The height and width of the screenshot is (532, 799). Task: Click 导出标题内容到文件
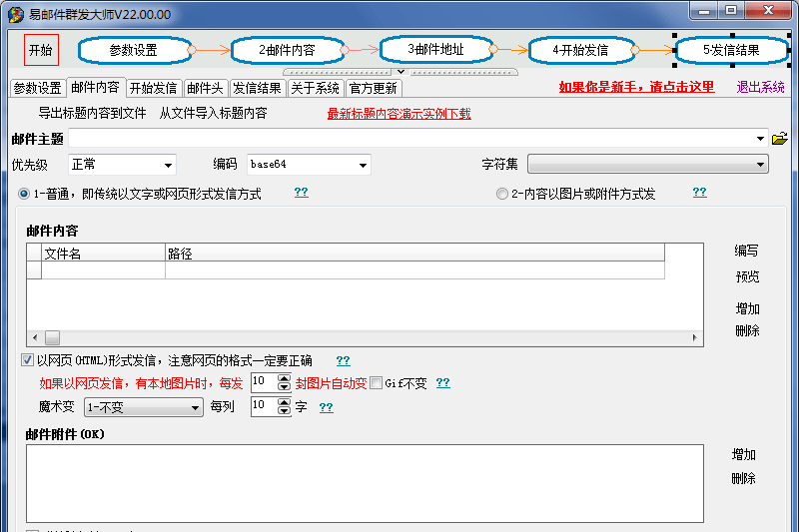click(x=92, y=113)
